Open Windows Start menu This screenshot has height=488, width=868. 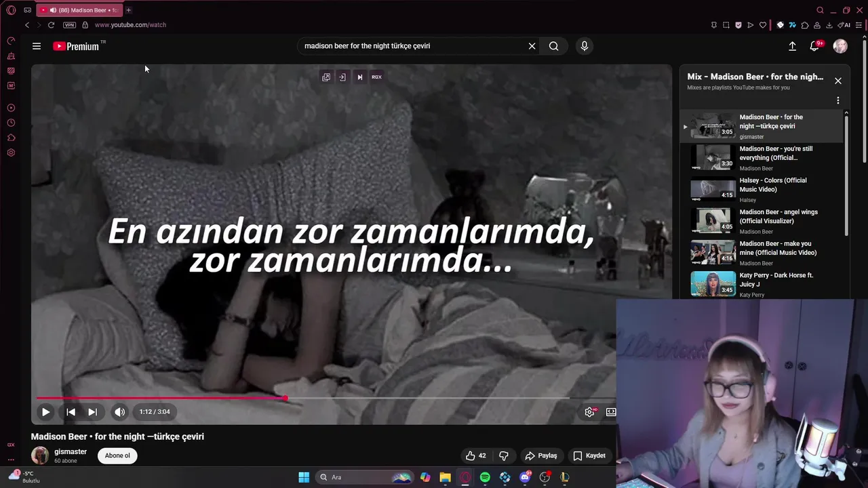304,477
